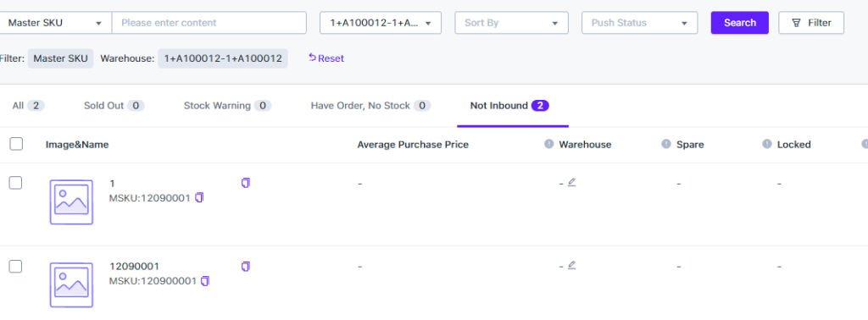
Task: Show info icon beside Spare column
Action: click(x=666, y=144)
